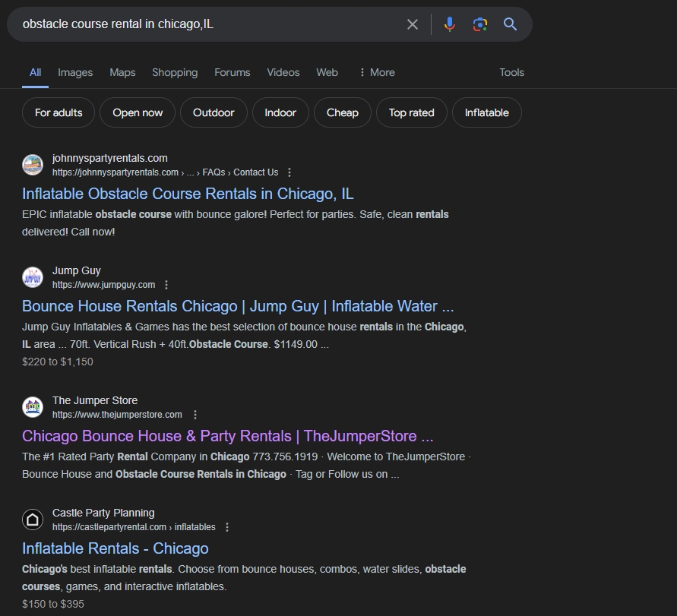Apply the Open now filter chip
Image resolution: width=677 pixels, height=616 pixels.
pos(138,112)
